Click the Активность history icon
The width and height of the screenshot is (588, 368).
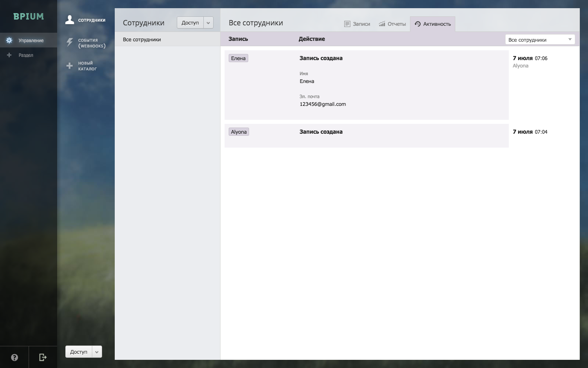[x=417, y=24]
